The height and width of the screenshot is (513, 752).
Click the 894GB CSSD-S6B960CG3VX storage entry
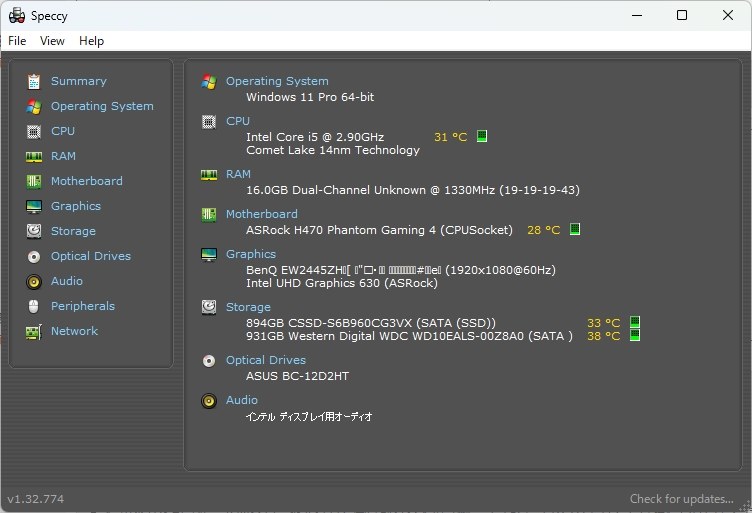point(371,323)
